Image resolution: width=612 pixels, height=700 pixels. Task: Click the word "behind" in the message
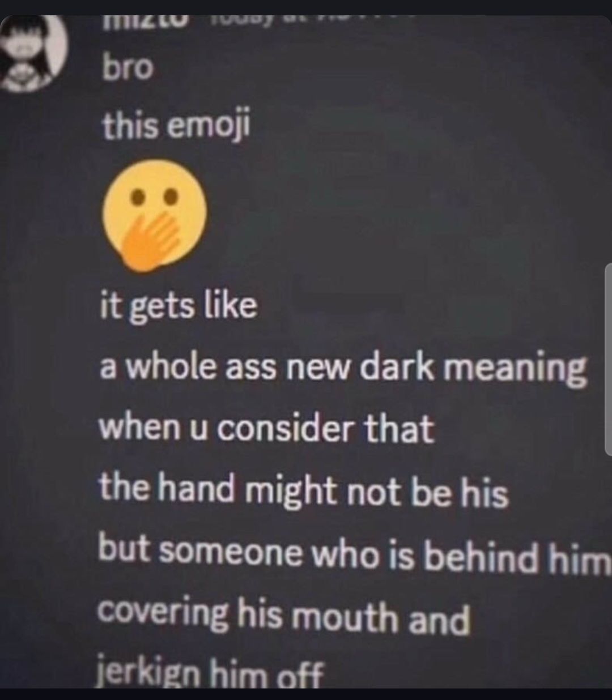[x=481, y=556]
